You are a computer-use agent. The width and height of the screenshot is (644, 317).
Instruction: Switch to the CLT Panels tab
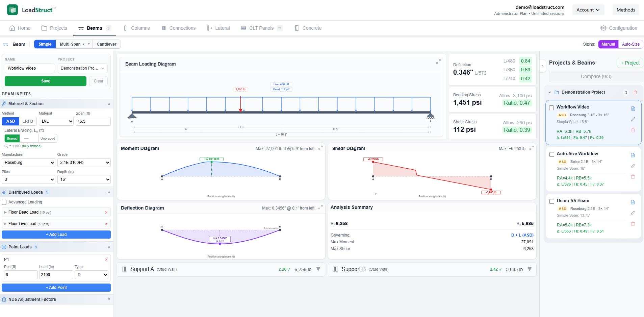(262, 28)
